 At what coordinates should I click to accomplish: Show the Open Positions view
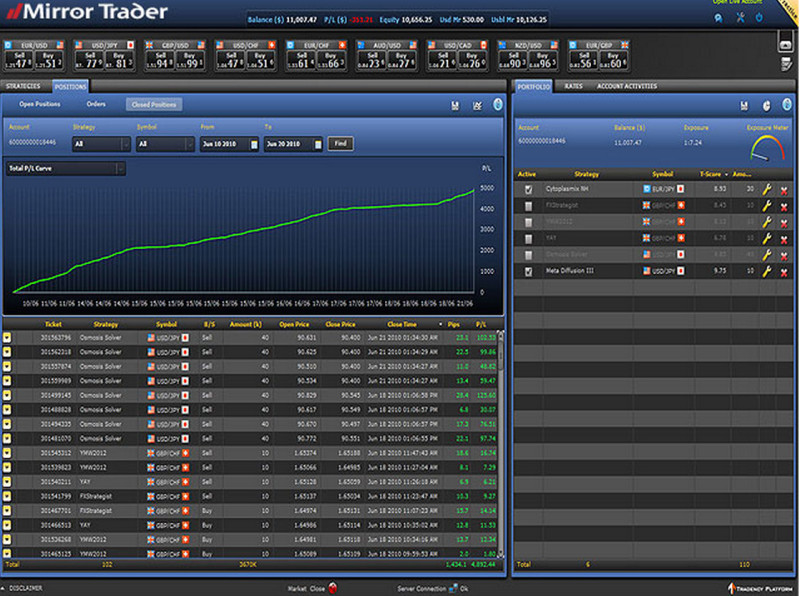(x=40, y=104)
